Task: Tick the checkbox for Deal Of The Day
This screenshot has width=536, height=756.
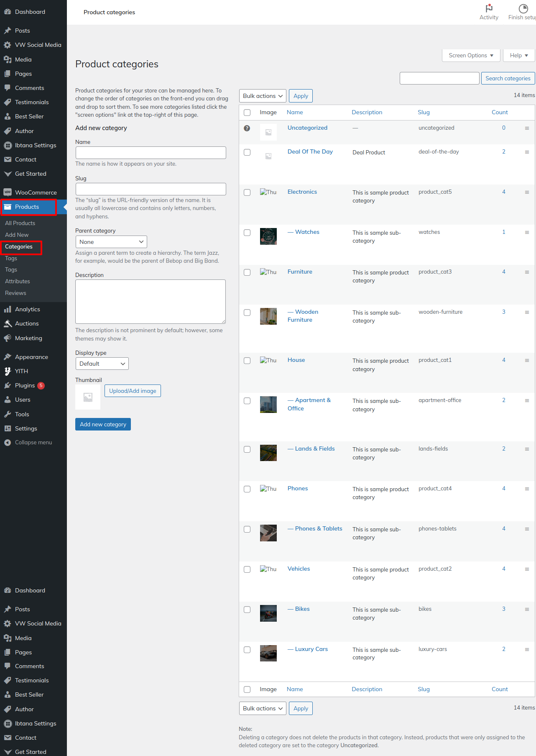Action: click(x=247, y=152)
